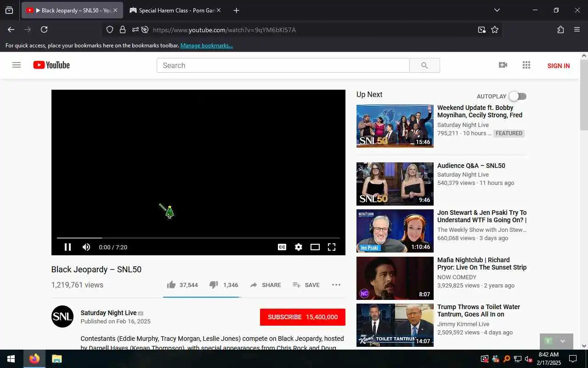Open the Windows Start menu

11,359
